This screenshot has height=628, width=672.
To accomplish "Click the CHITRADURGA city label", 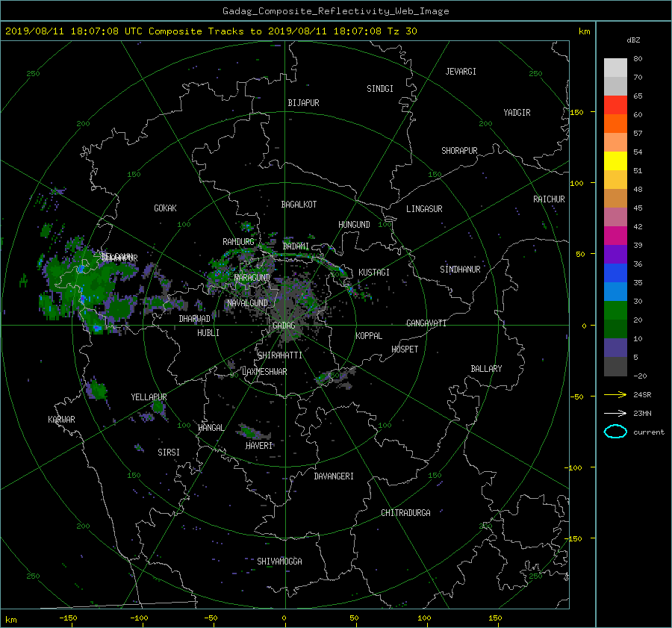I will (405, 513).
